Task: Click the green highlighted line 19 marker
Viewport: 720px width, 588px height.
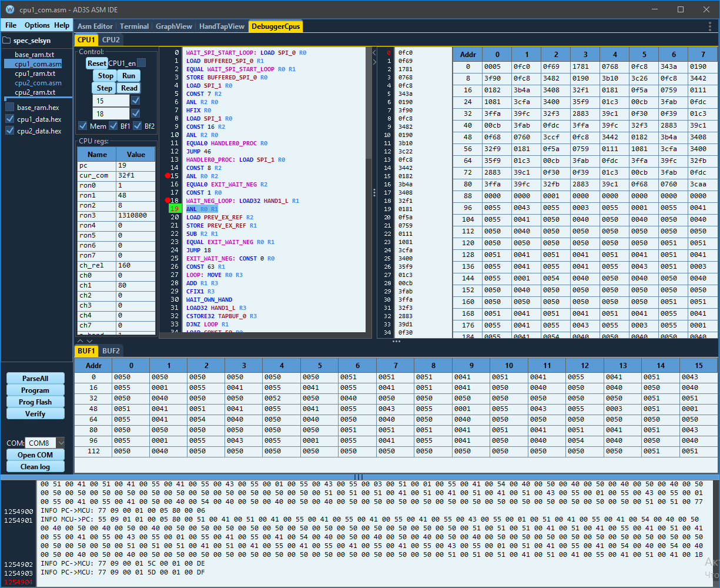Action: pos(175,209)
